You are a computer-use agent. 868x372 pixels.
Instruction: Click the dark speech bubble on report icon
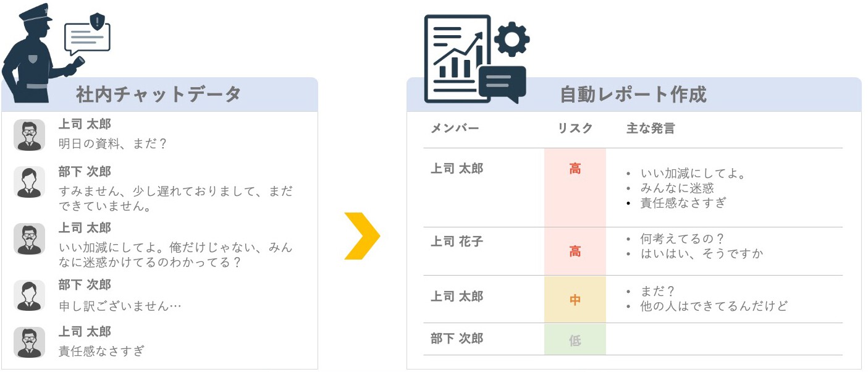pos(502,83)
